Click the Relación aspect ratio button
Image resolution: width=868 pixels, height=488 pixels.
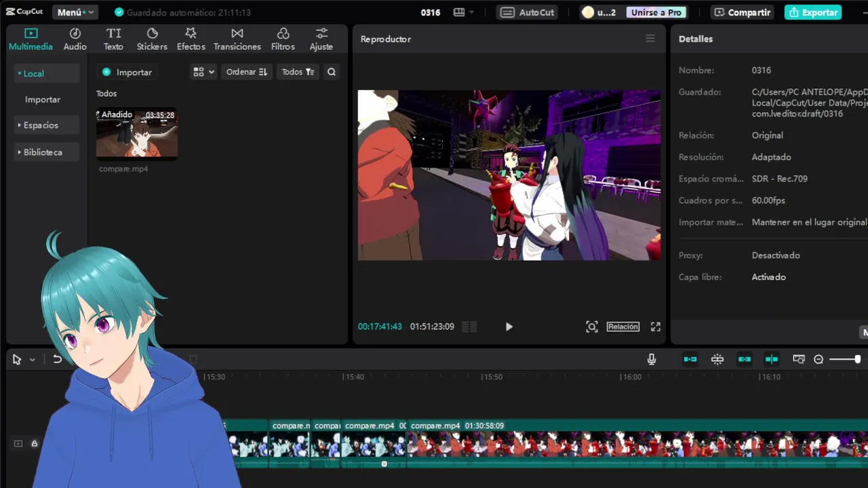coord(623,327)
